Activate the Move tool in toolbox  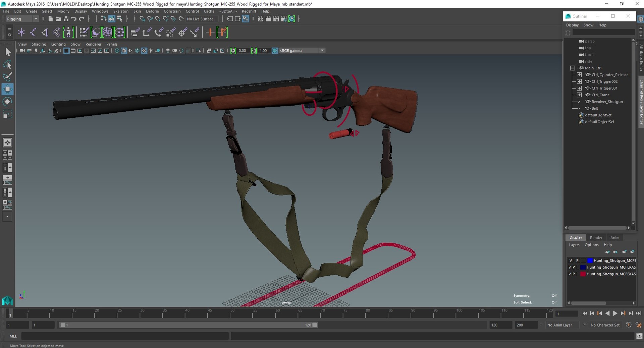(x=8, y=89)
